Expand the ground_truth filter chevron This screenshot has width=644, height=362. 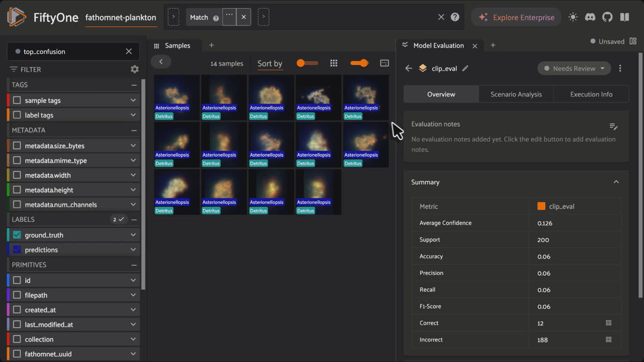point(133,235)
